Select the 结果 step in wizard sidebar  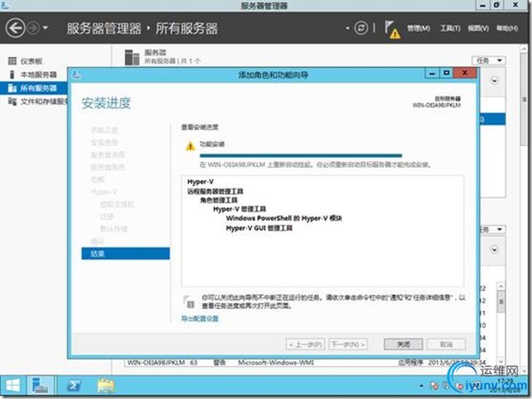tap(126, 254)
